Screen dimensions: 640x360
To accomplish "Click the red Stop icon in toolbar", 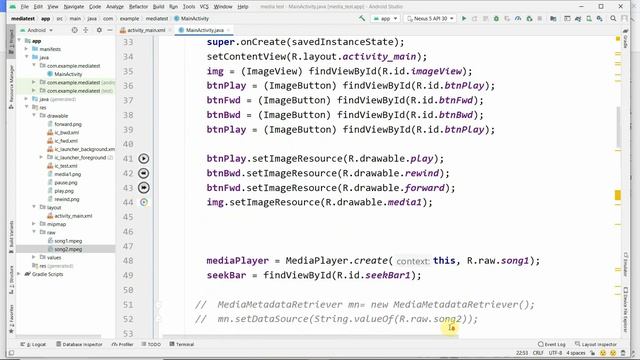I will 540,18.
